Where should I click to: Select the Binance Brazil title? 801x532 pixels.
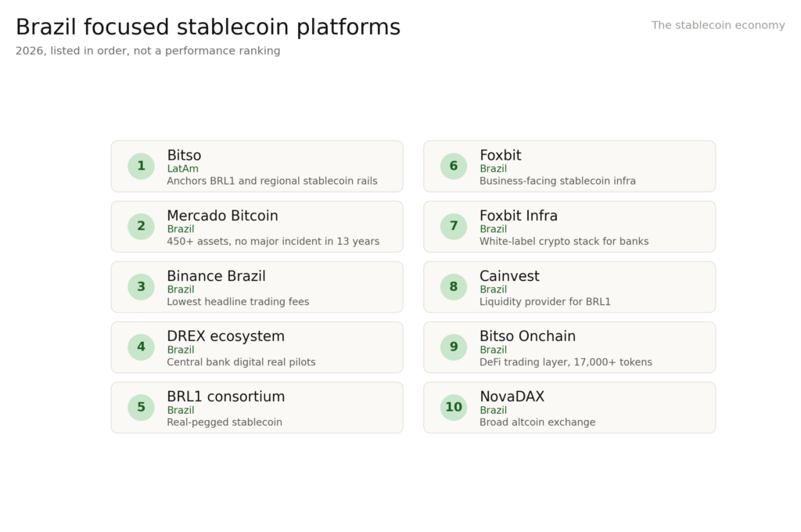[x=216, y=276]
